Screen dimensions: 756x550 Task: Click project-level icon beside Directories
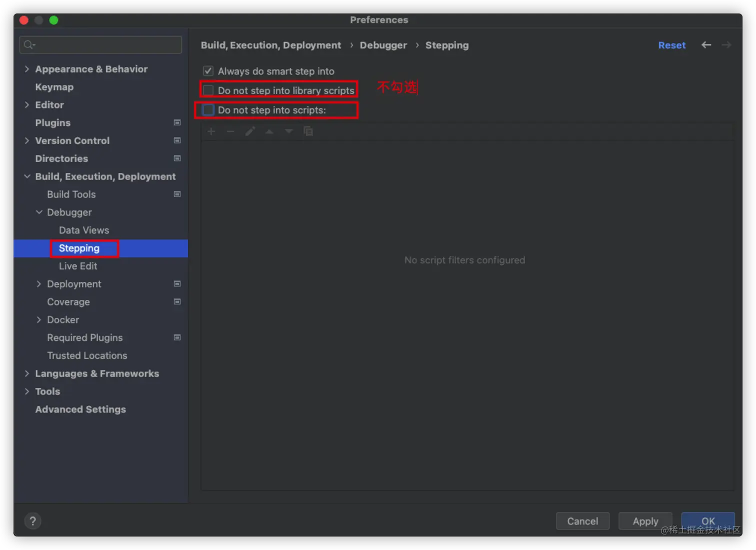coord(177,158)
